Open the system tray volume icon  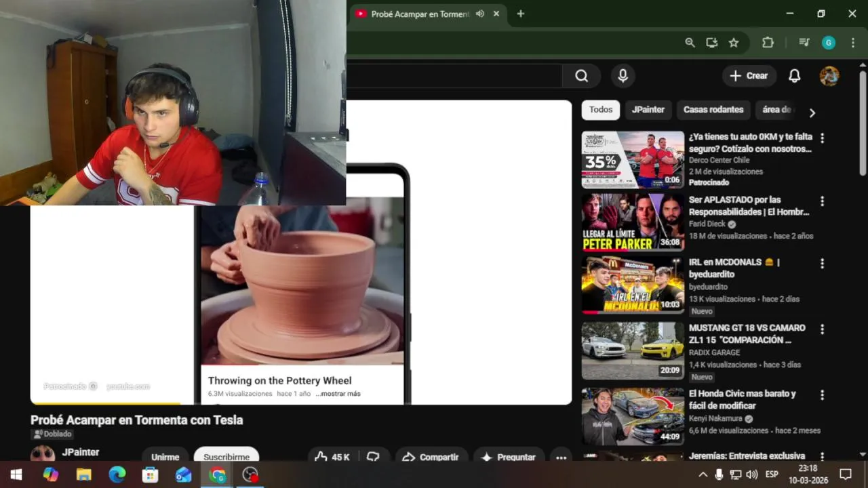752,474
